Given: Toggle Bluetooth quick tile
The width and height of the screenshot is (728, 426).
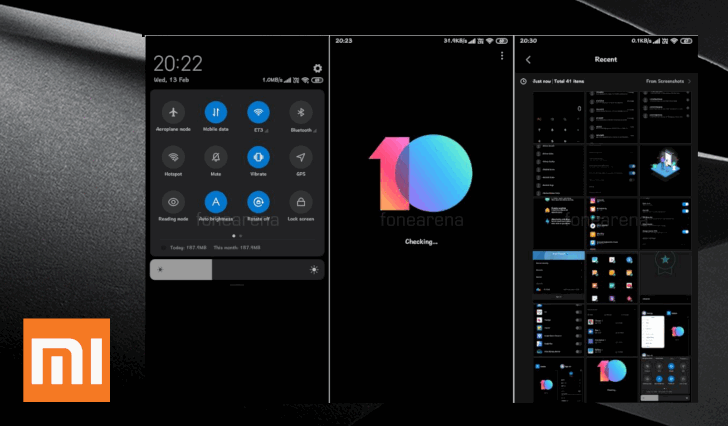Looking at the screenshot, I should [301, 112].
